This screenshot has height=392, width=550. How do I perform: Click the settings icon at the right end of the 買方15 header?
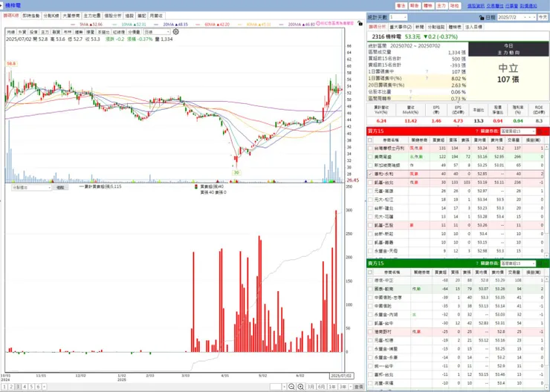[540, 131]
